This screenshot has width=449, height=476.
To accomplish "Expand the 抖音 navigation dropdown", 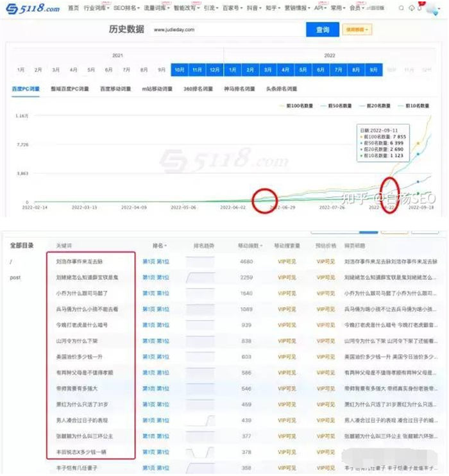I will pos(254,8).
